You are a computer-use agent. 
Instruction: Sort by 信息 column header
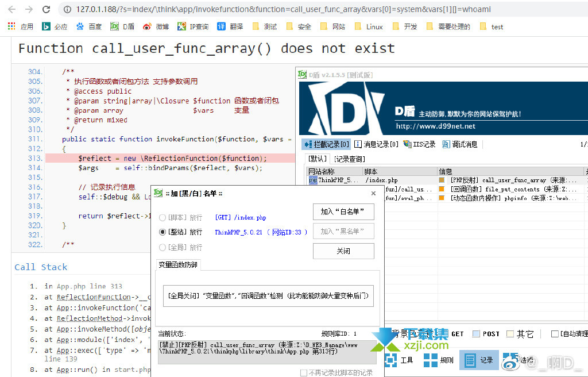[x=510, y=171]
